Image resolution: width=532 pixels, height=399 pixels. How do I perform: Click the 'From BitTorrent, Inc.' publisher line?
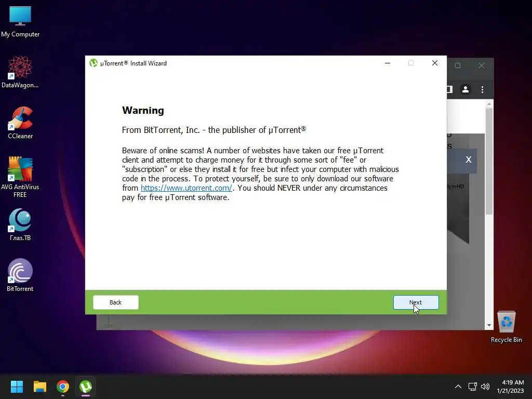(214, 130)
